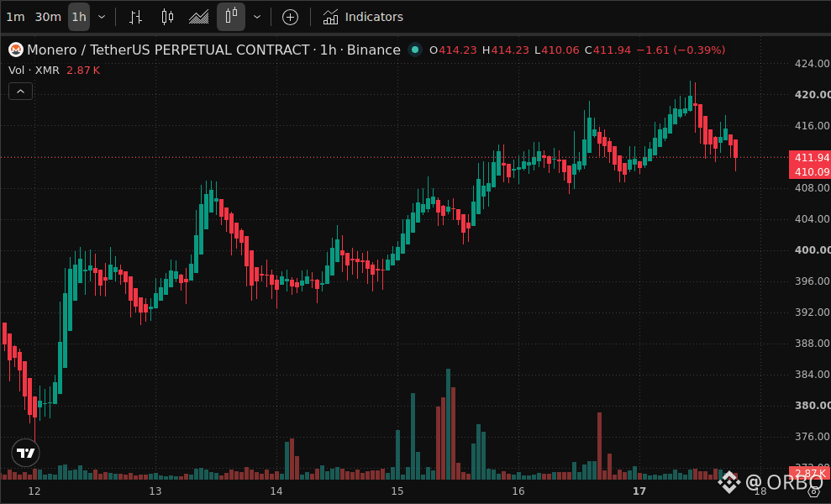Click the 2.87 K volume value in legend
The image size is (831, 504).
[x=83, y=70]
